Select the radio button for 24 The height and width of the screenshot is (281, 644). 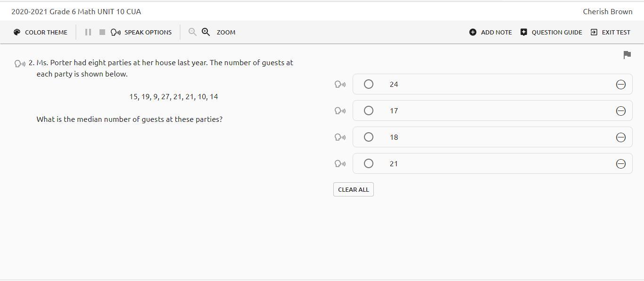click(369, 84)
